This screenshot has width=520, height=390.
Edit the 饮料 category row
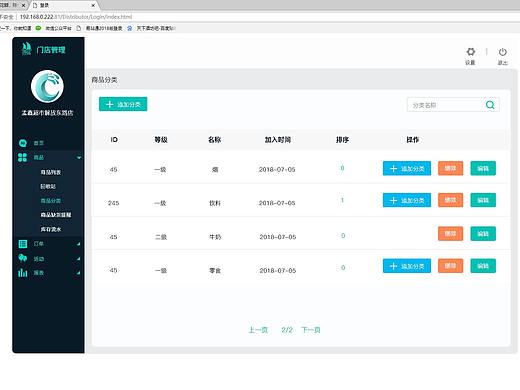[483, 200]
